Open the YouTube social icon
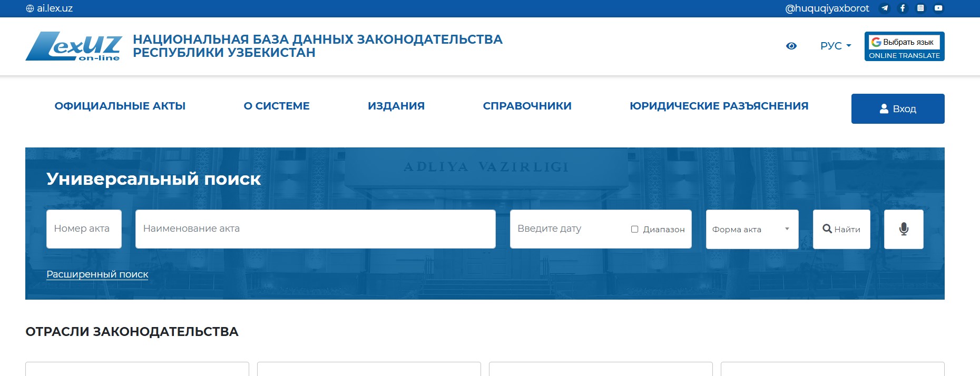This screenshot has width=980, height=376. (938, 8)
